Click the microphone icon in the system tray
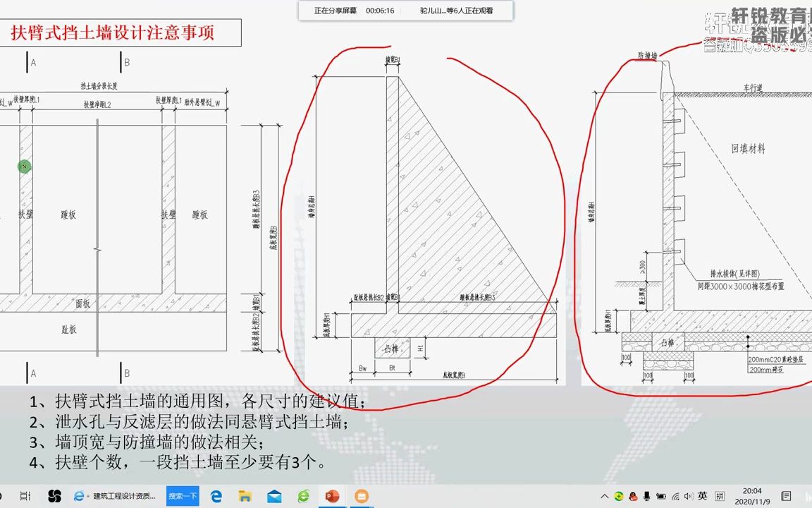 [646, 497]
